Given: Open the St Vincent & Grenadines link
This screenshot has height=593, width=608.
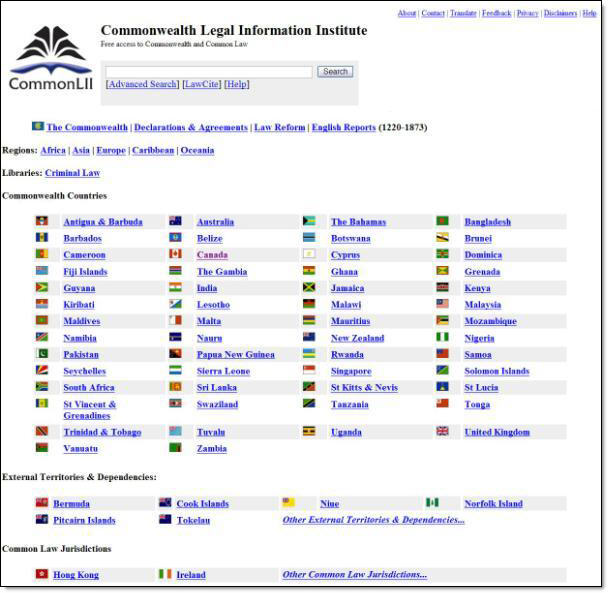Looking at the screenshot, I should (90, 410).
